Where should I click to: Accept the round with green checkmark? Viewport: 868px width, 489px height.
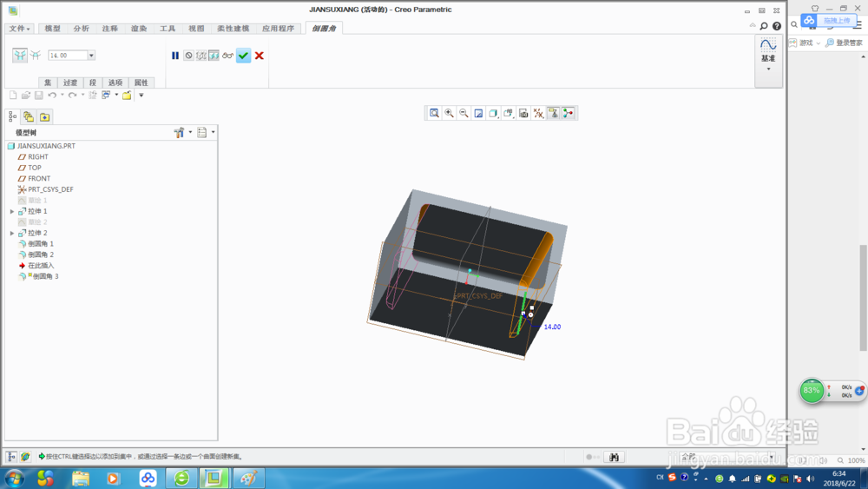coord(243,56)
